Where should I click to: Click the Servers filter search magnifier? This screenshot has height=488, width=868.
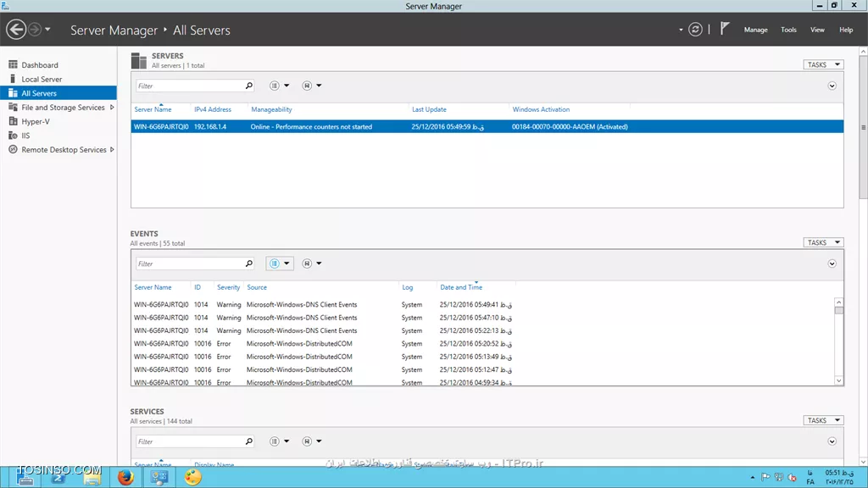(x=249, y=86)
